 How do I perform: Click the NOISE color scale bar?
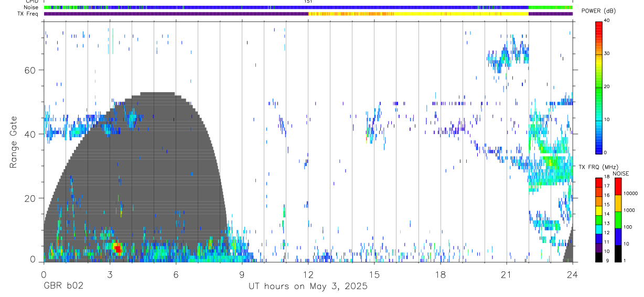[x=618, y=220]
